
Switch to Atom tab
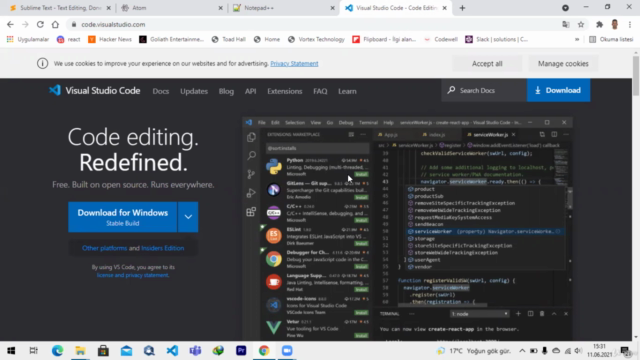171,8
